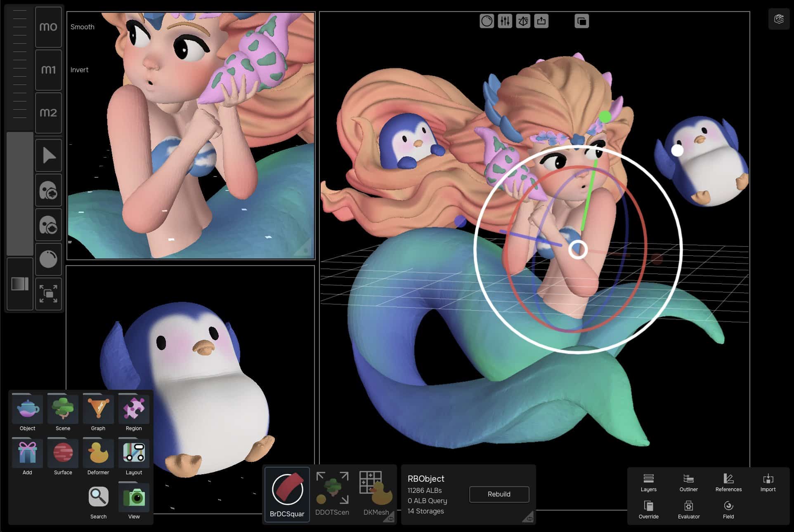Click the green Y-axis gizmo handle dot

pos(605,117)
